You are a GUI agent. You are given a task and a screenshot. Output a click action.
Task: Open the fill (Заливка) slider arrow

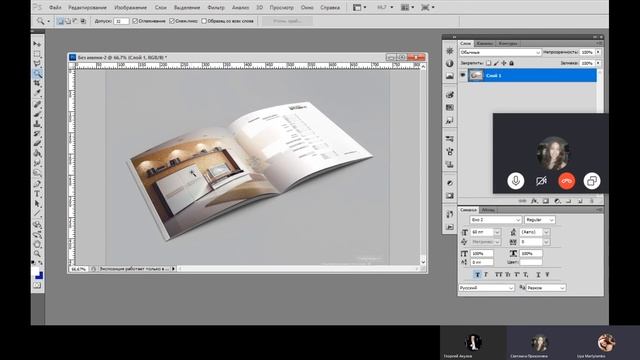(x=598, y=63)
